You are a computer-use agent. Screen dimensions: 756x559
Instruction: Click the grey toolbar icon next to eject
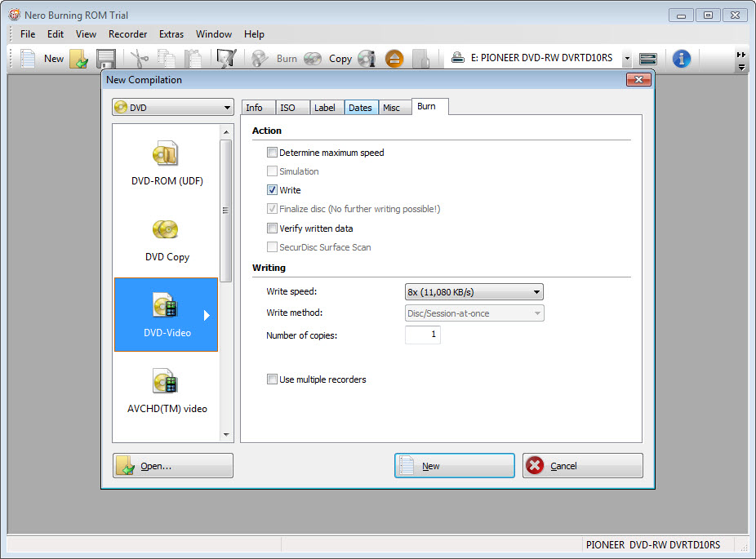tap(421, 59)
